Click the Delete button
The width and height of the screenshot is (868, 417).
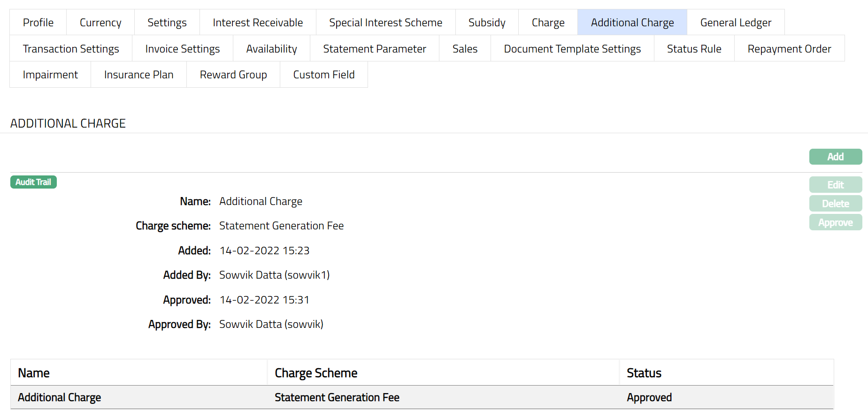[835, 204]
